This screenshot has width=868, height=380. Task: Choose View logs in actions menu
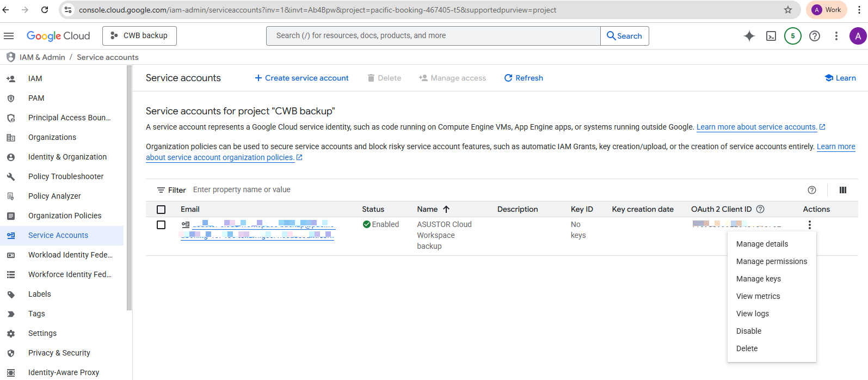point(772,314)
